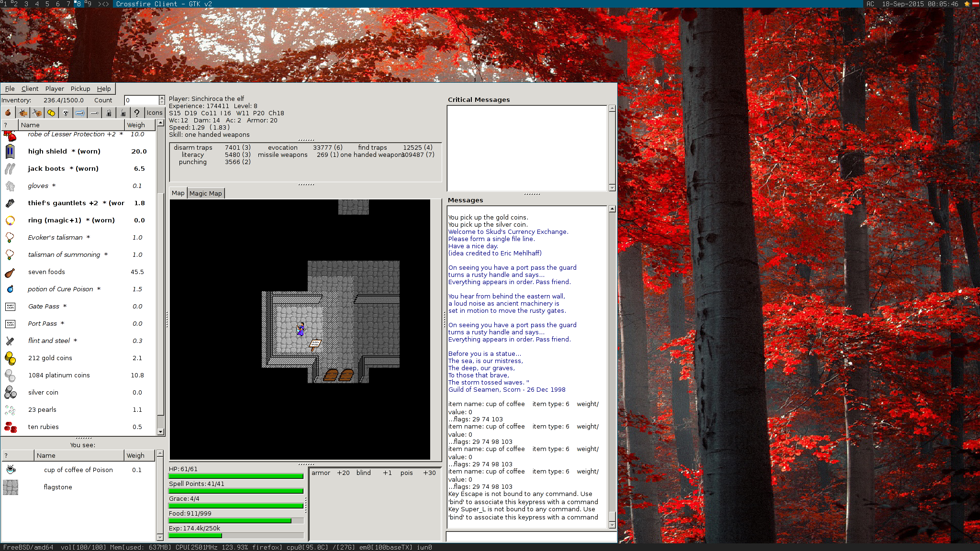Open the Help menu
Screen dimensions: 980x551
click(104, 88)
